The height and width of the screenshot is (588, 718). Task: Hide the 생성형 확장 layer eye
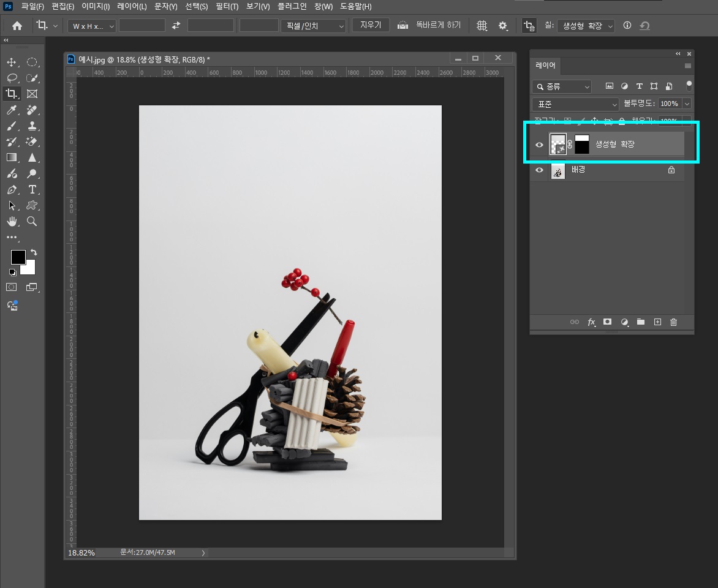[539, 145]
